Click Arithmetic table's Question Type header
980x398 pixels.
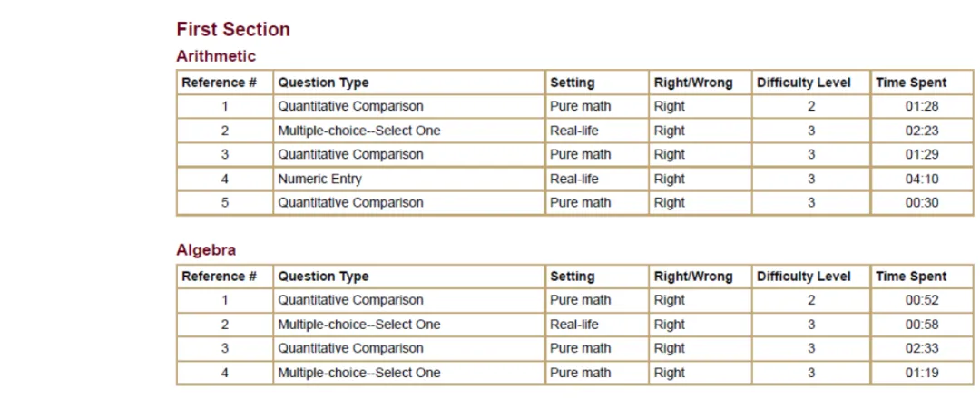pos(323,83)
